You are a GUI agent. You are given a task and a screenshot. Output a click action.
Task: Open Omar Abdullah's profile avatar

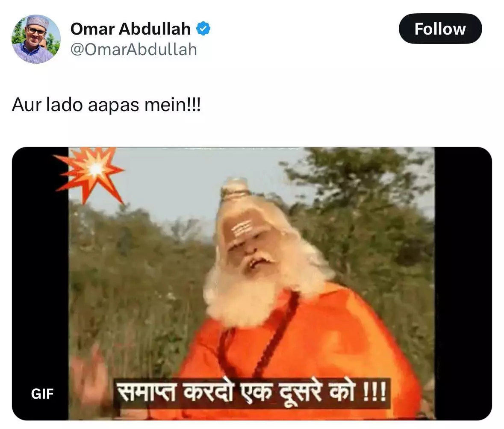click(x=36, y=39)
